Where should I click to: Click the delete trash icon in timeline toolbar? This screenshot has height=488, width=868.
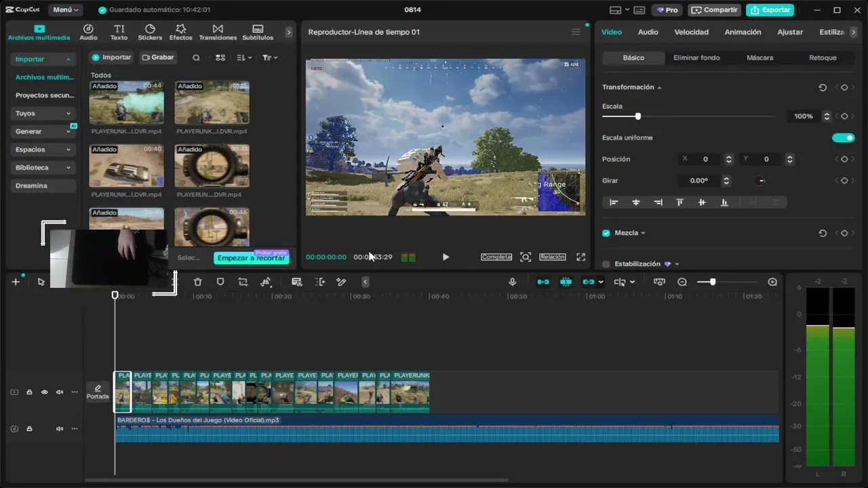(x=198, y=282)
